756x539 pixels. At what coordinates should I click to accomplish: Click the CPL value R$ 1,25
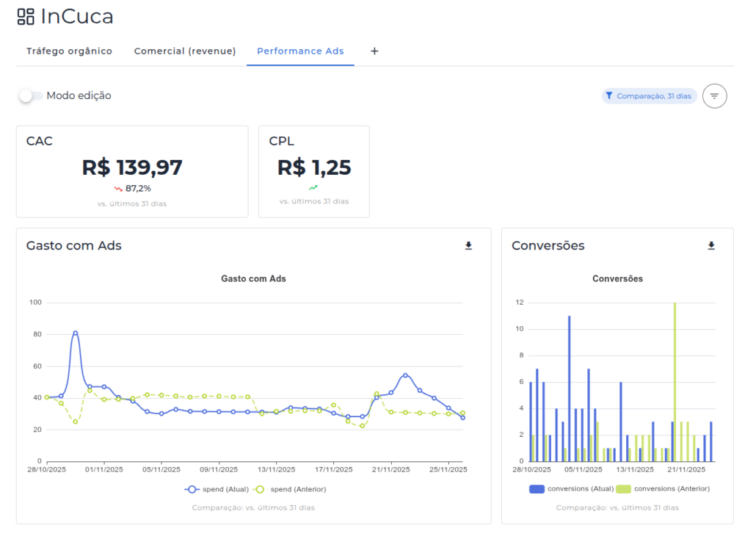(x=314, y=167)
